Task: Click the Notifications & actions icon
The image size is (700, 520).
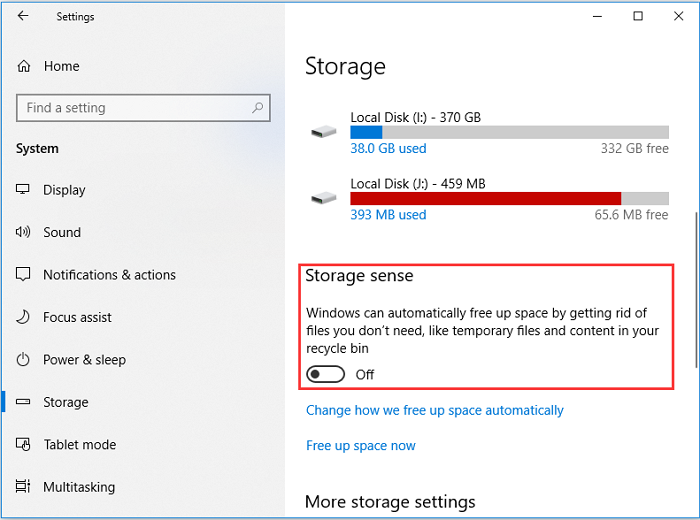Action: coord(24,275)
